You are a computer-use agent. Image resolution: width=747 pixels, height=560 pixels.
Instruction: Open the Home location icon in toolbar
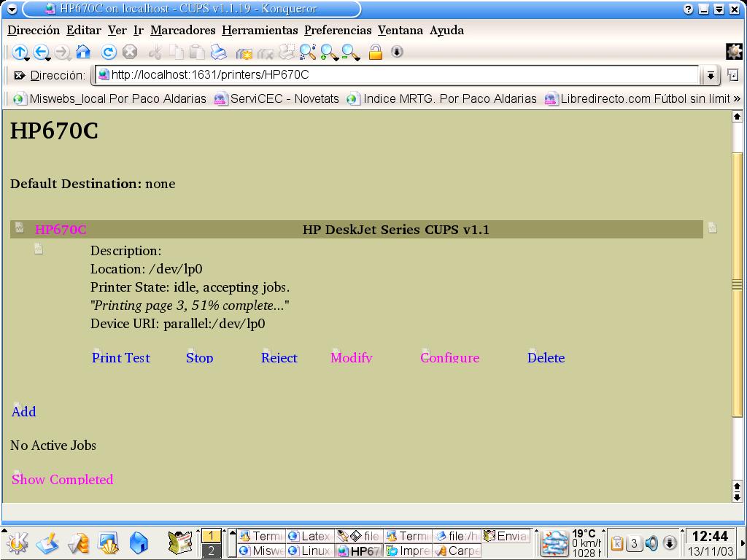click(x=83, y=52)
